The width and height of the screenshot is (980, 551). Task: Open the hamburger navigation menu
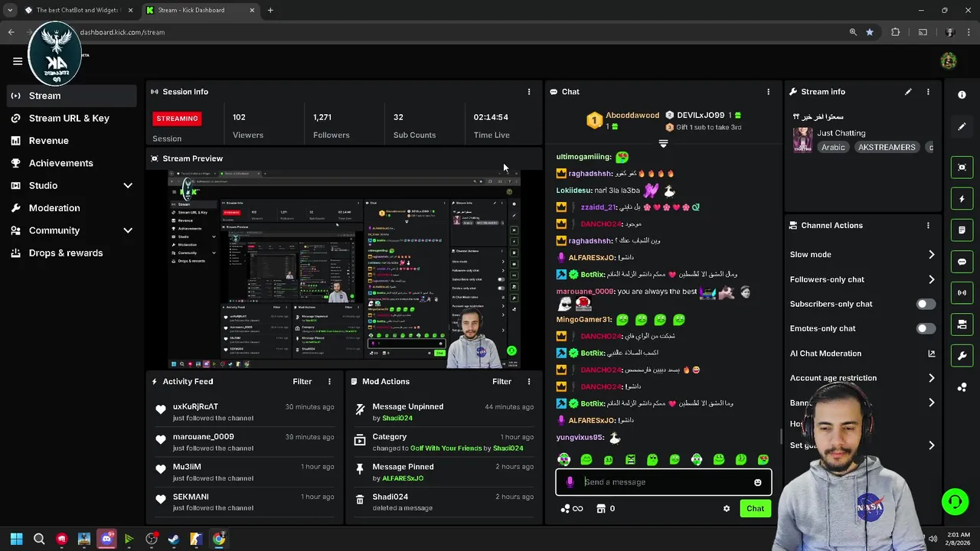18,61
